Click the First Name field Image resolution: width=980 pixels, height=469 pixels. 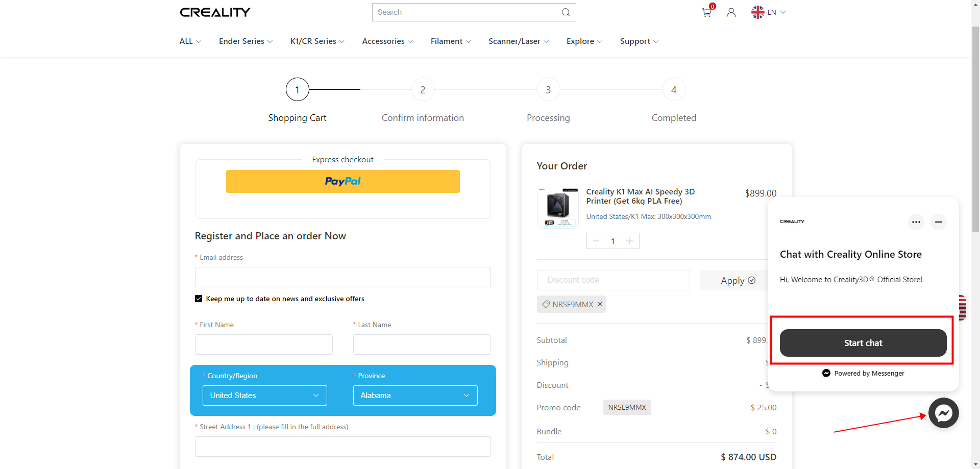(x=263, y=344)
